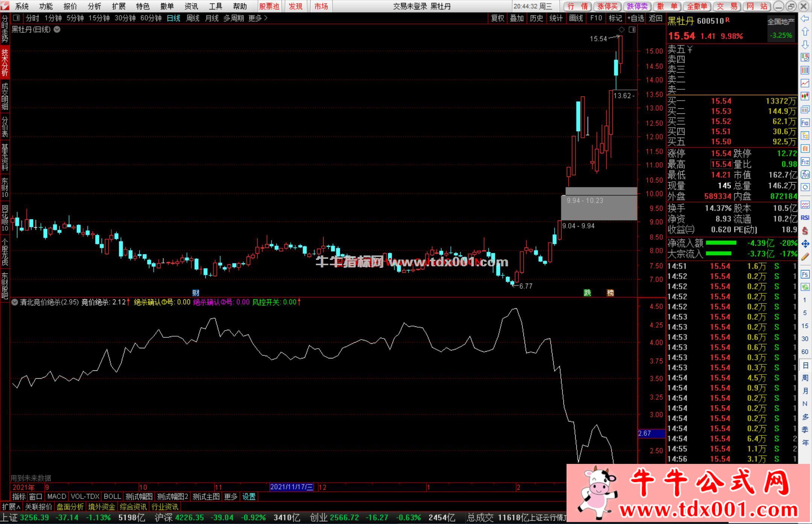Open dropdown next to 黑牡丹(日线) title

pyautogui.click(x=57, y=29)
